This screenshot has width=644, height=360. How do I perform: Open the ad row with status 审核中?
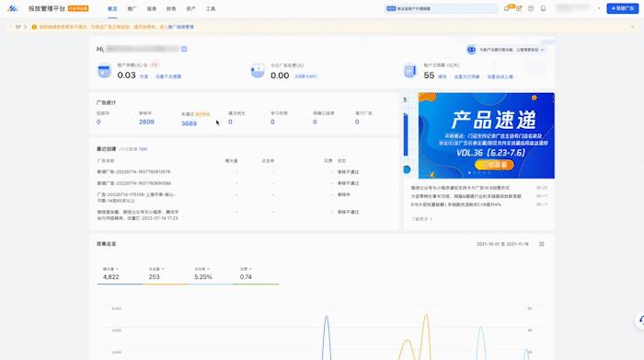244,197
